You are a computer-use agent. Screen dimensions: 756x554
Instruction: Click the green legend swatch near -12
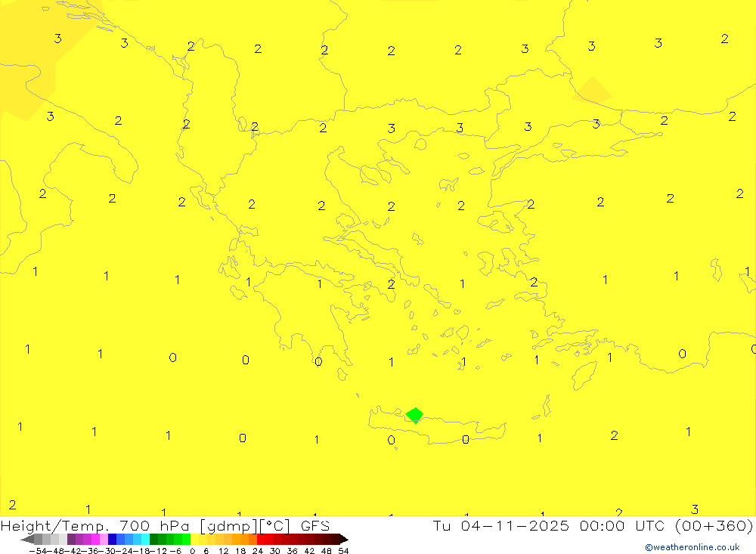(162, 540)
